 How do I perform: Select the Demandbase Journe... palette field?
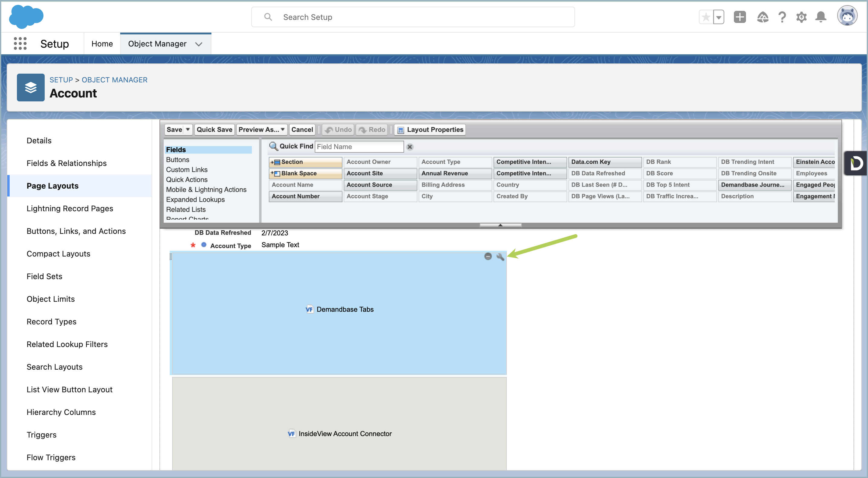pos(755,185)
